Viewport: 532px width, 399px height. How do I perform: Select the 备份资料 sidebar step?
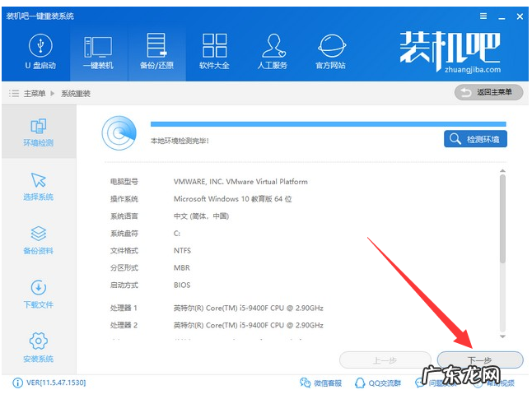[x=39, y=240]
